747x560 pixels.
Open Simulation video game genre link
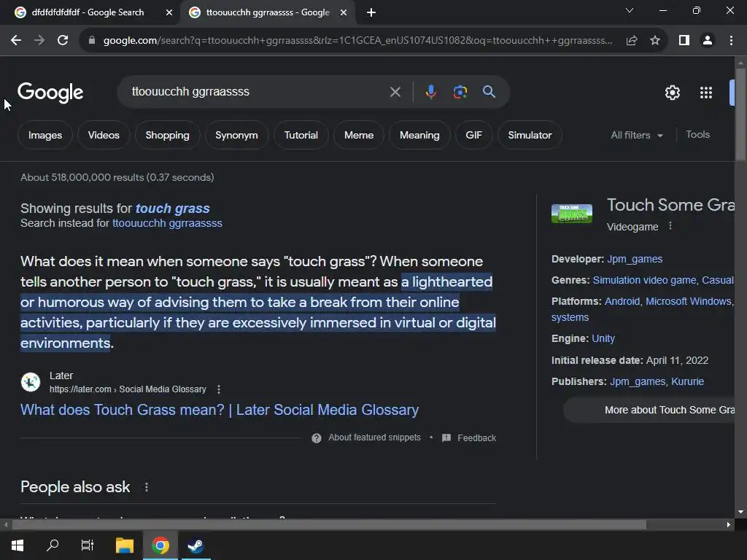pos(645,280)
